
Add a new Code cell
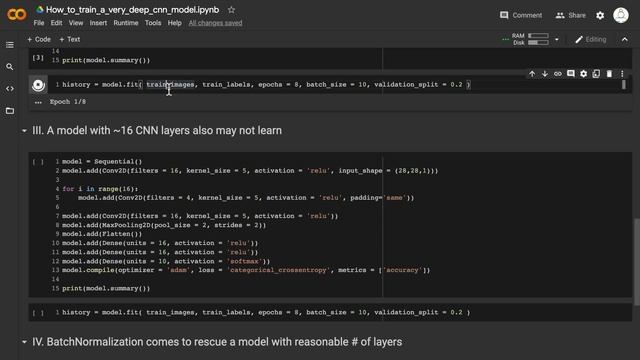tap(39, 39)
